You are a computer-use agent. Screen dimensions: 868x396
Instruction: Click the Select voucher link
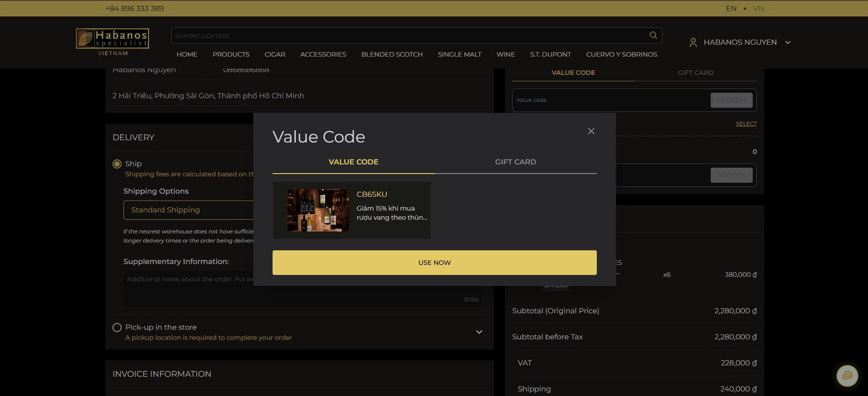pyautogui.click(x=746, y=124)
